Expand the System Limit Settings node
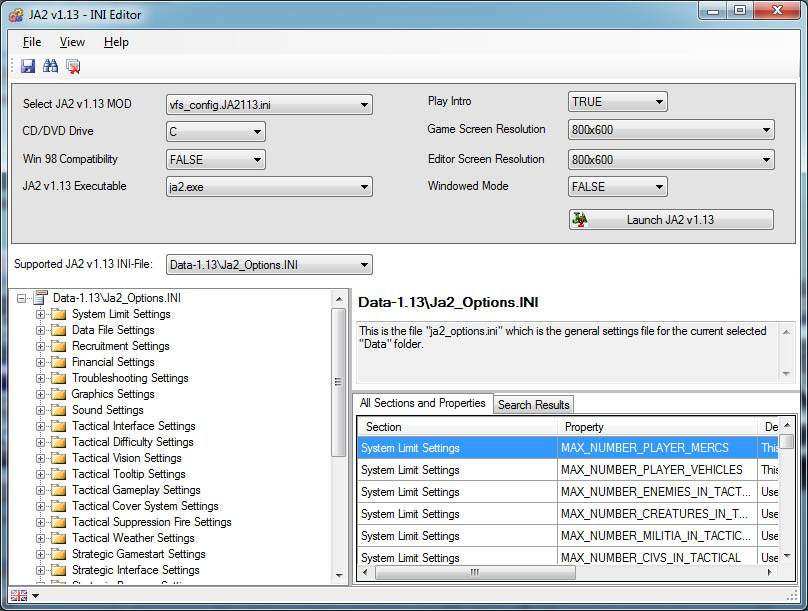808x611 pixels. pyautogui.click(x=40, y=314)
